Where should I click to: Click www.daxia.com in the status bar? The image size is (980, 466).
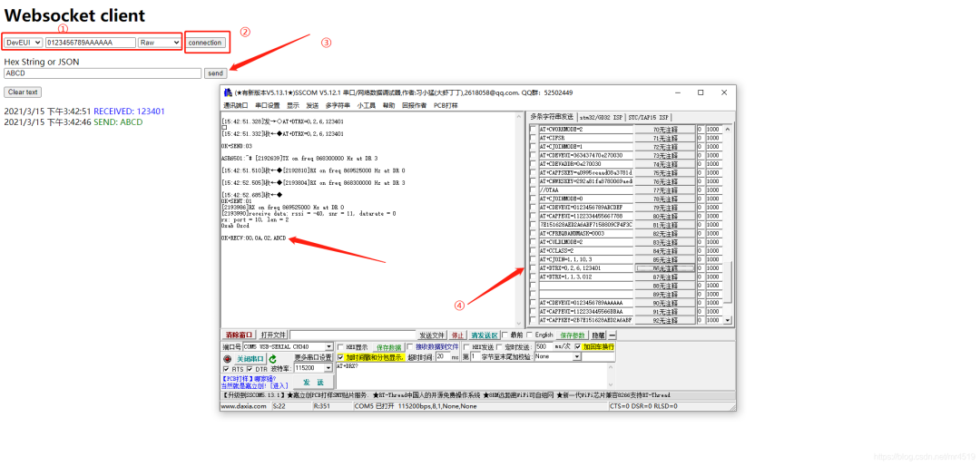pyautogui.click(x=244, y=407)
